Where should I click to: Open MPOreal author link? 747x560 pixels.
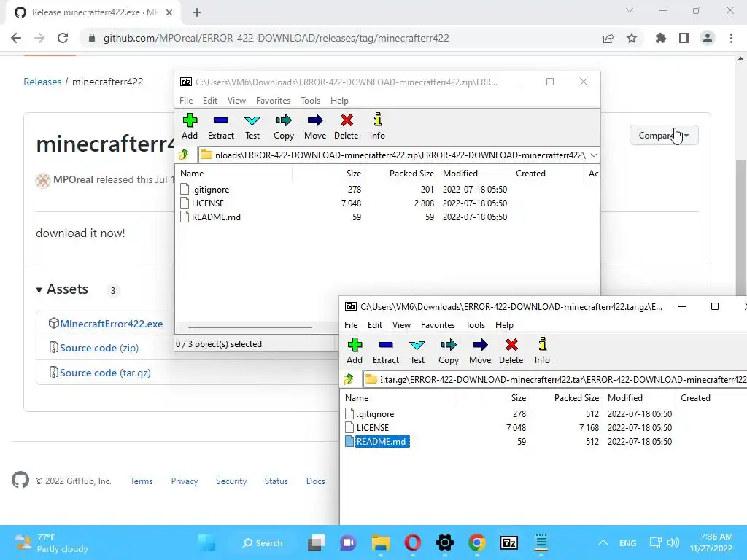(x=73, y=179)
